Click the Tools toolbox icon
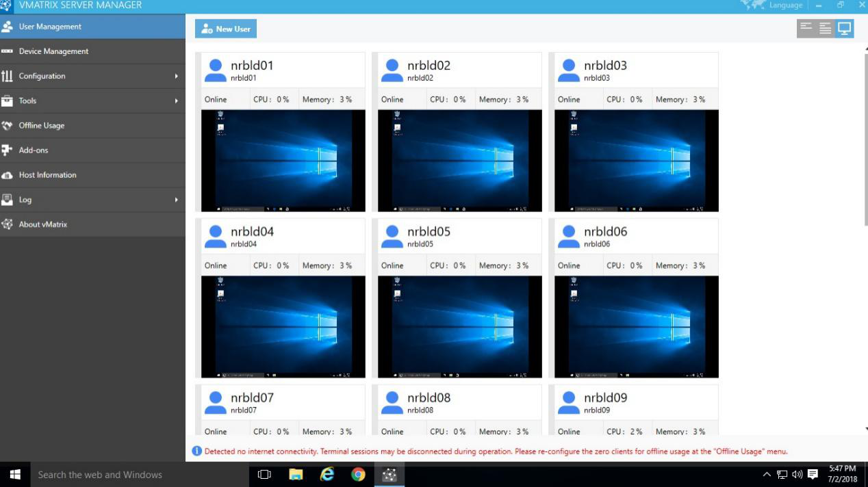 7,101
